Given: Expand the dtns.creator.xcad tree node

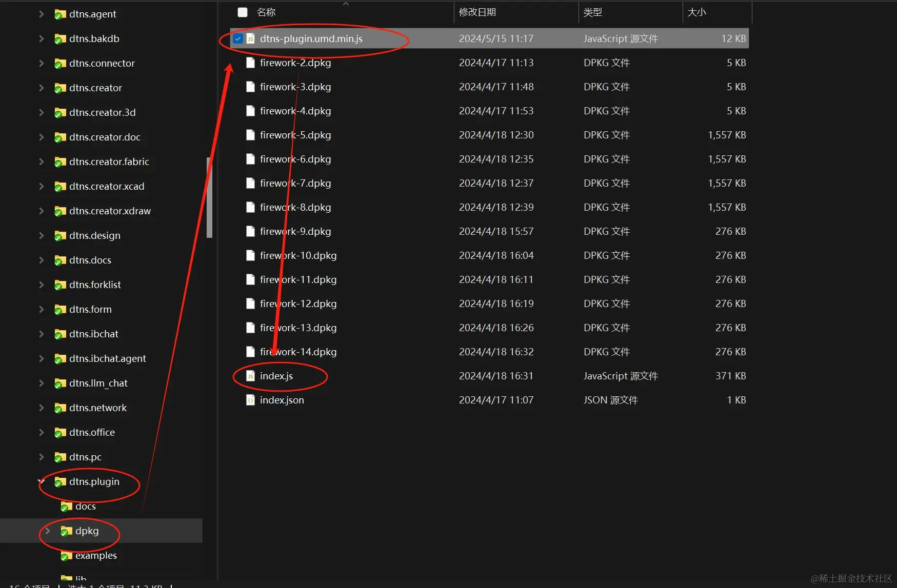Looking at the screenshot, I should [42, 187].
